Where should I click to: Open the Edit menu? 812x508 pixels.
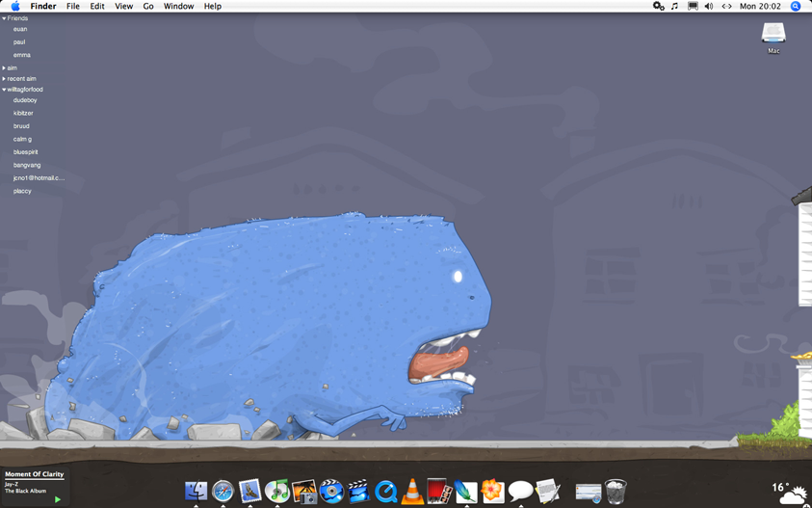[97, 6]
